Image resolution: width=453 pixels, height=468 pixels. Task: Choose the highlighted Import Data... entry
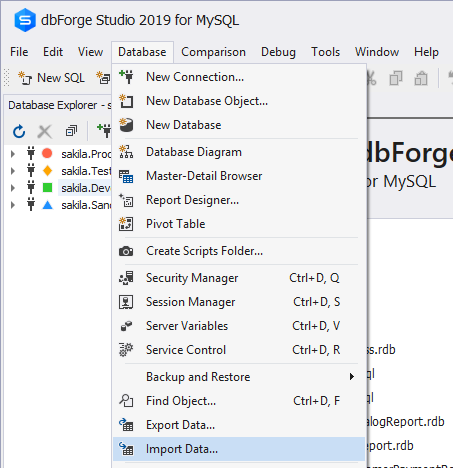coord(239,449)
